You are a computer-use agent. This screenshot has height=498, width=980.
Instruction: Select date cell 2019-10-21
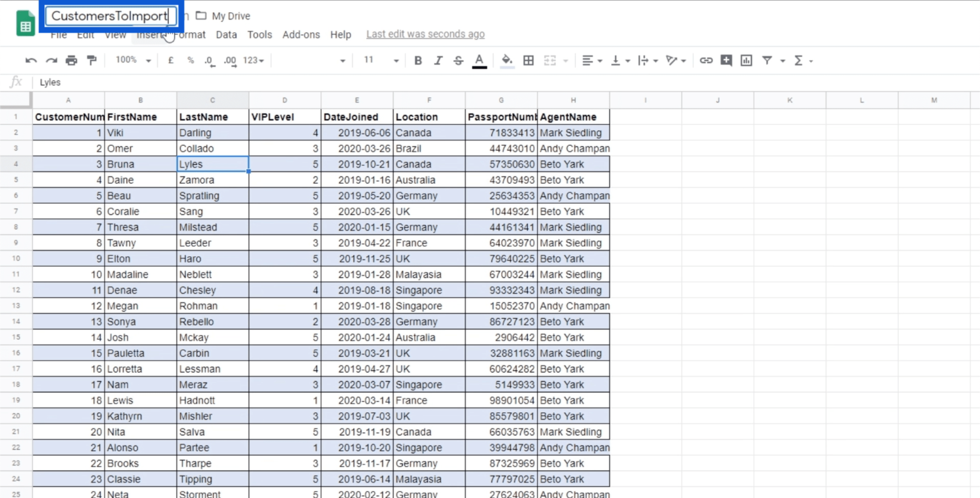[x=357, y=164]
